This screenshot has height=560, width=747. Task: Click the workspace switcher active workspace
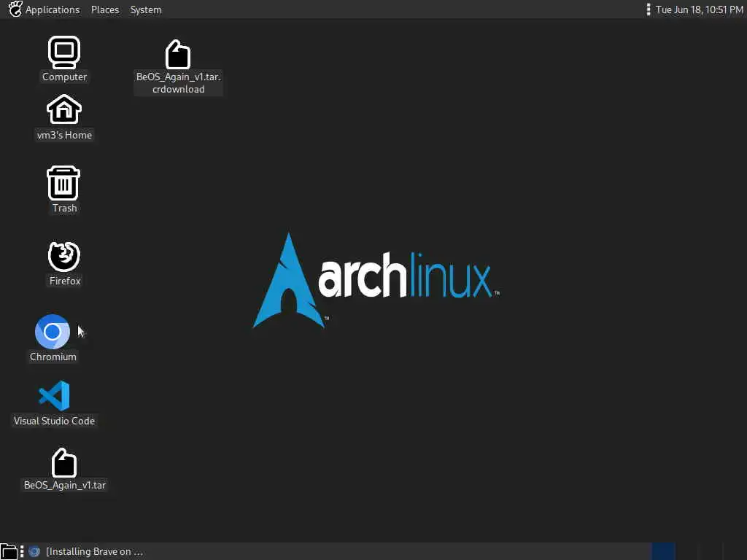(x=663, y=551)
